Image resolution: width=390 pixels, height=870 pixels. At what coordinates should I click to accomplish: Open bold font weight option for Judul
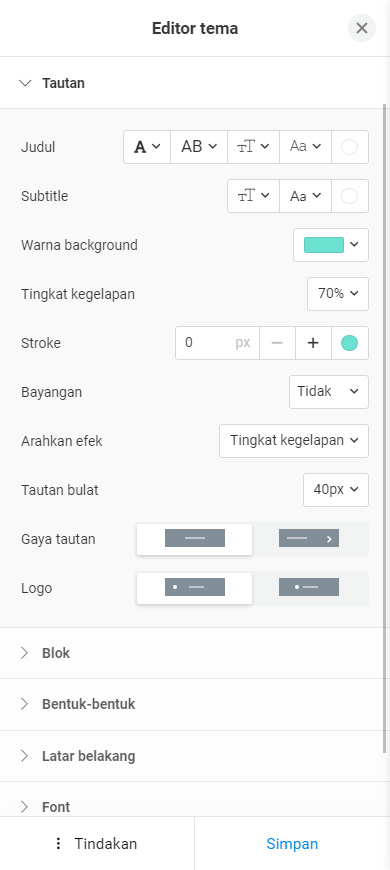coord(147,147)
